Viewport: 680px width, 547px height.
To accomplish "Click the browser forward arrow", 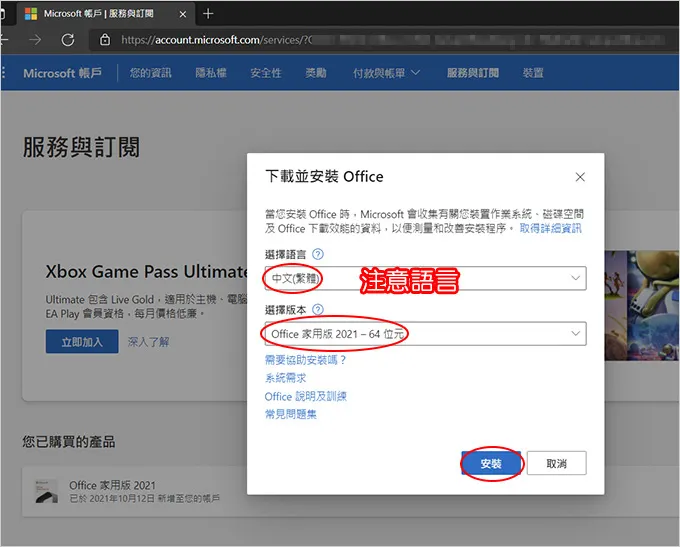I will click(x=35, y=40).
